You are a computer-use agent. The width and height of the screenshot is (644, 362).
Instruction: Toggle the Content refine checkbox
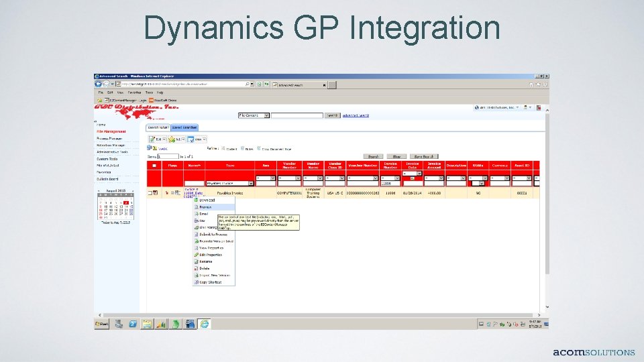(224, 149)
